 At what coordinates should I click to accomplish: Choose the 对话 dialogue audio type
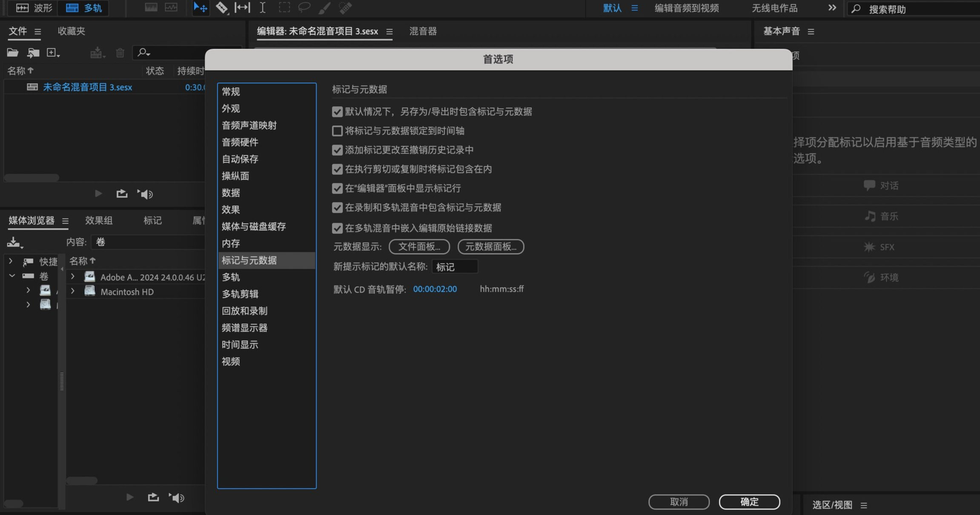click(881, 186)
